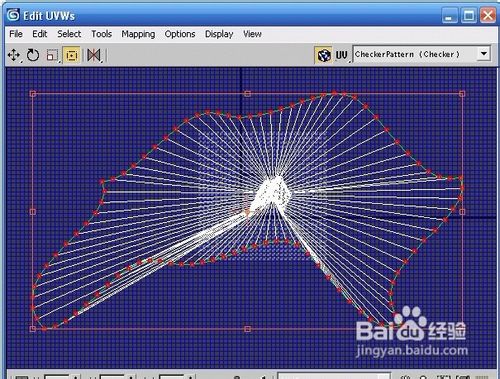500x379 pixels.
Task: Click the UV axis button
Action: click(342, 55)
